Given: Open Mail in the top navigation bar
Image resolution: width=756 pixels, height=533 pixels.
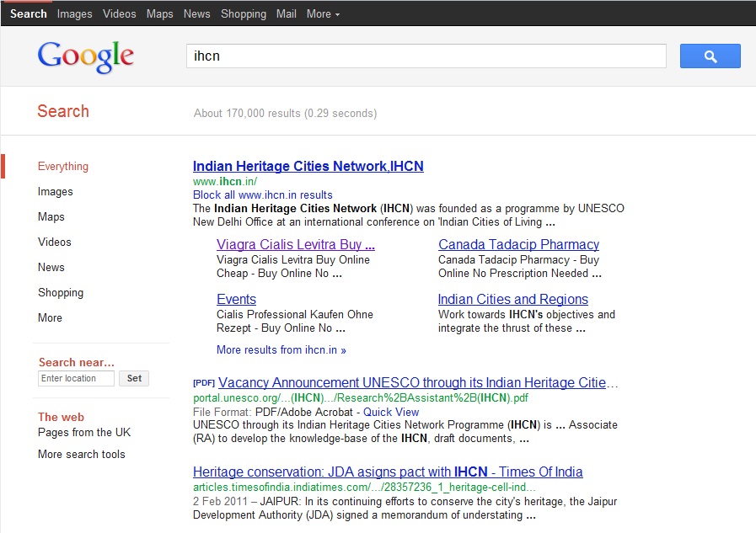Looking at the screenshot, I should tap(287, 14).
